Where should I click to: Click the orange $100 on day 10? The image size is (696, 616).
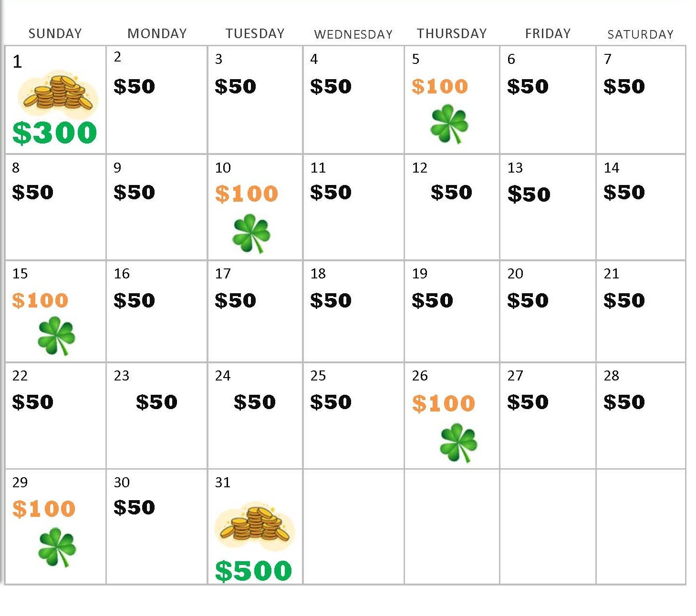[x=246, y=194]
